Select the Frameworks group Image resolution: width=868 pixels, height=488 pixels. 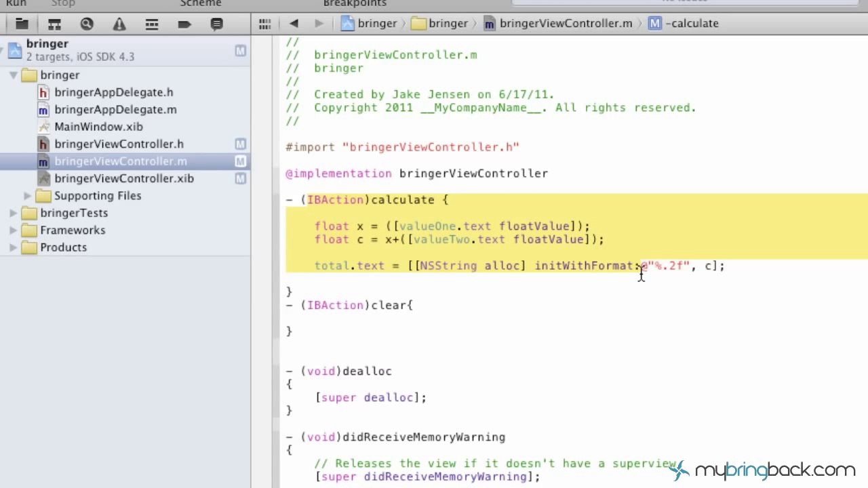point(72,230)
